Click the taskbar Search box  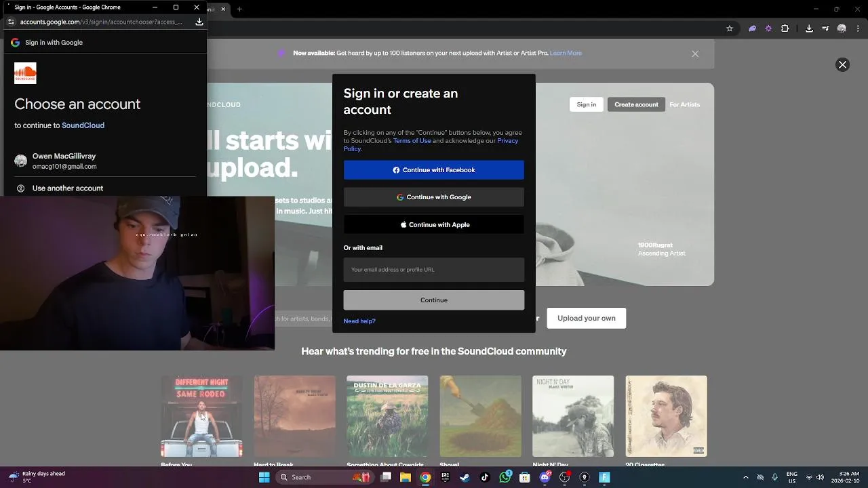[x=324, y=477]
